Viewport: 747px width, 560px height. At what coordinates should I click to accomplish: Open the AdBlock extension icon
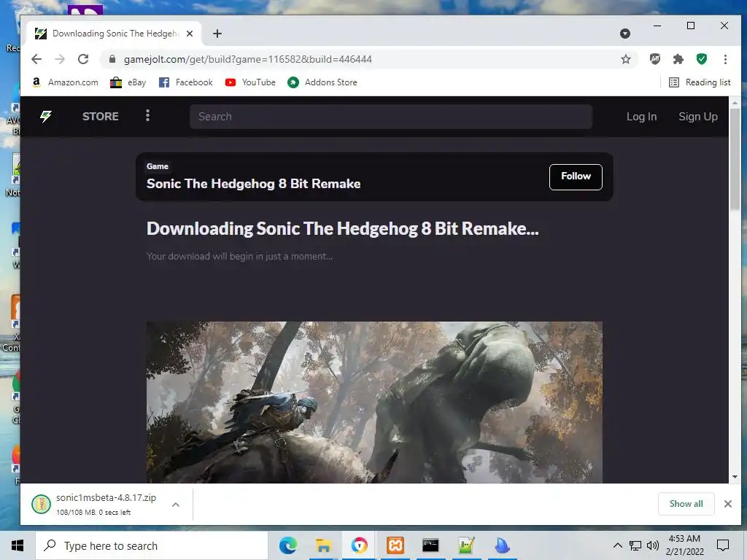(655, 59)
